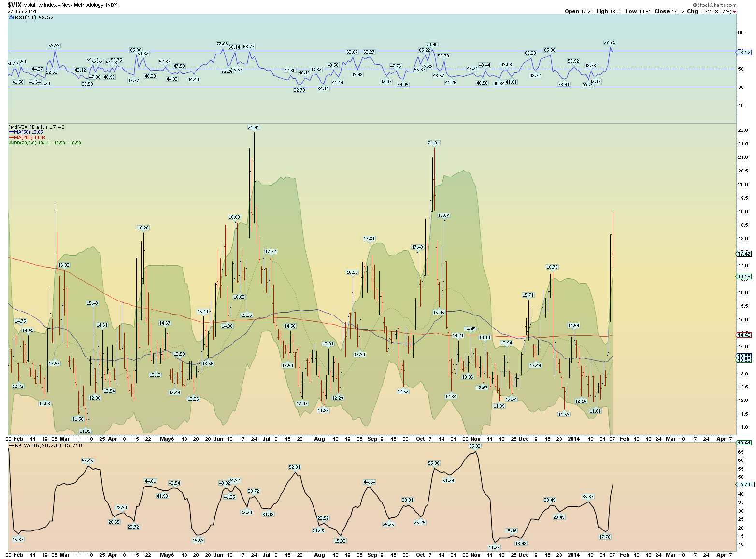Click the 68.52 RSI flag on right axis
Viewport: 756px width, 559px height.
(744, 52)
